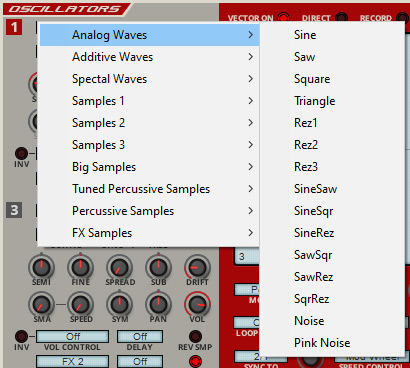
Task: Click the DRIFT knob
Action: click(197, 267)
